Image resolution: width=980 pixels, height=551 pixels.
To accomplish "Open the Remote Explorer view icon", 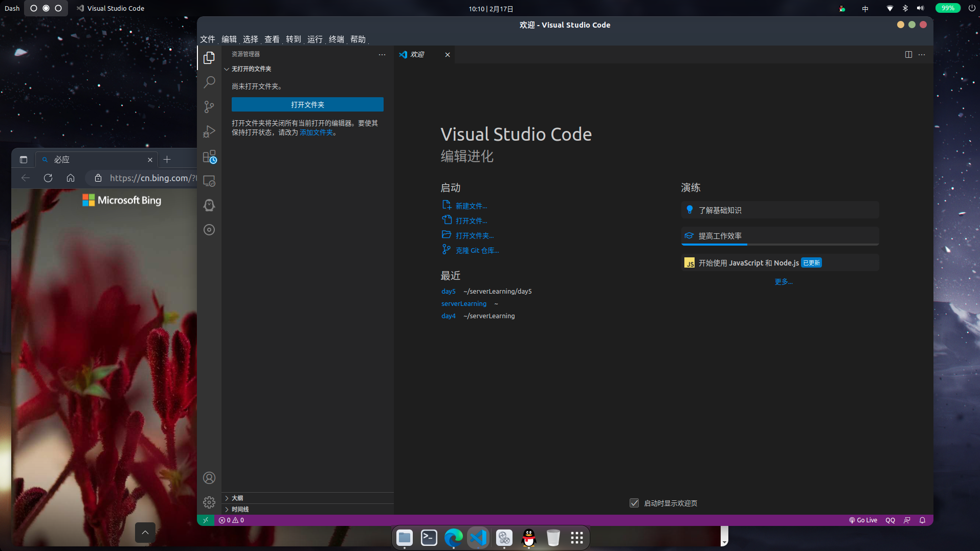I will click(x=209, y=181).
